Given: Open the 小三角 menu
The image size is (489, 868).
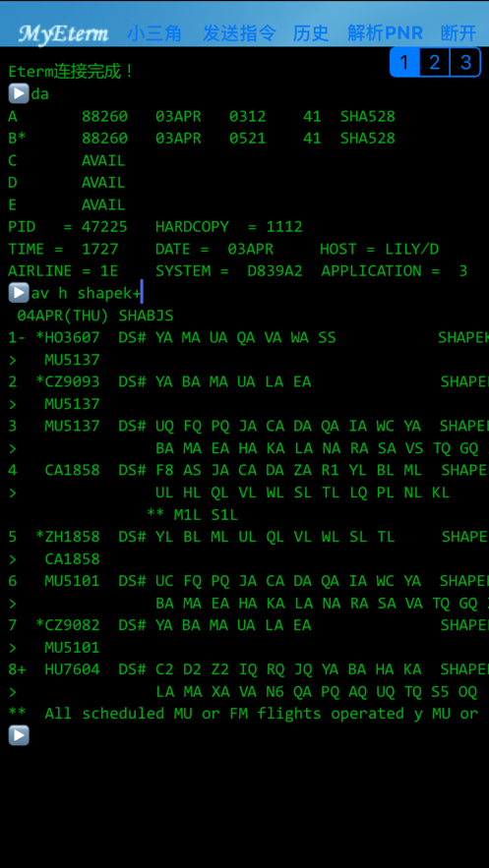Looking at the screenshot, I should click(154, 33).
